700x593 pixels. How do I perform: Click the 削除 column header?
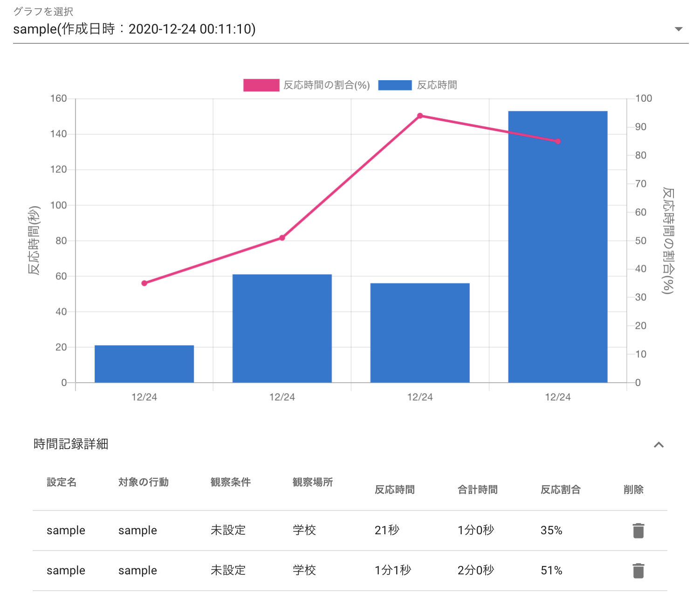[x=633, y=490]
